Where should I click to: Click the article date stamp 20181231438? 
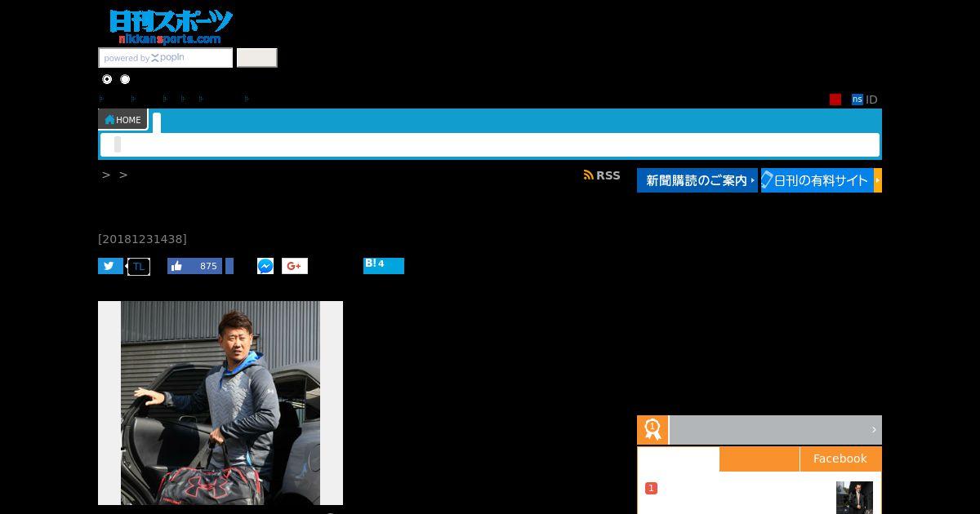click(x=143, y=239)
